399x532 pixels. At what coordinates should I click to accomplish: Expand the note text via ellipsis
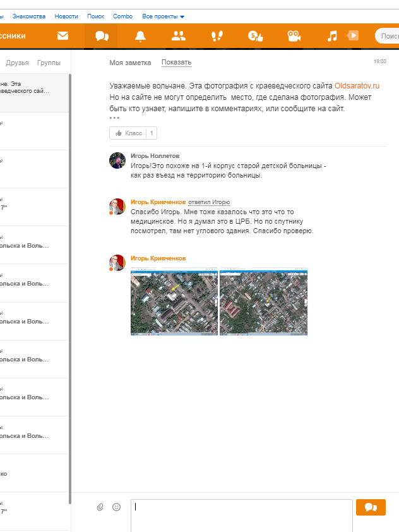114,118
